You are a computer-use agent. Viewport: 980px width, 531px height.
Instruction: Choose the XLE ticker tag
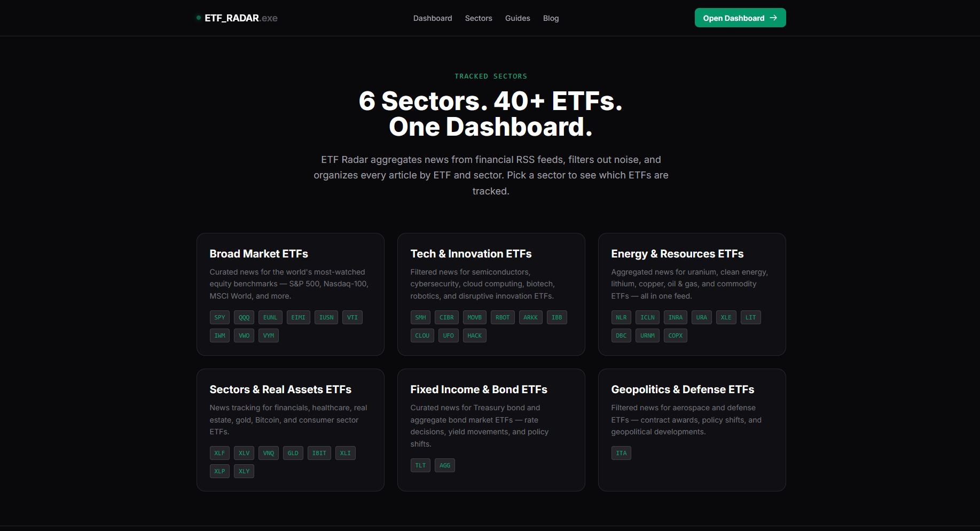click(x=726, y=317)
